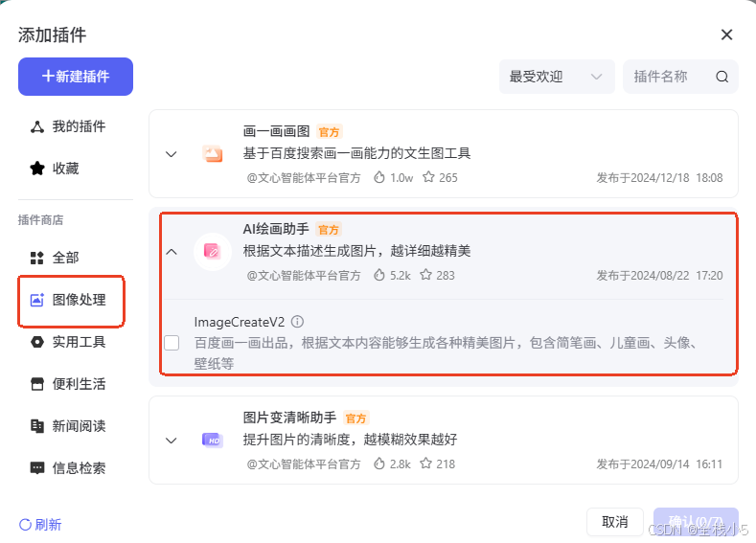Click 刷新 to refresh plugins
756x543 pixels.
point(40,525)
